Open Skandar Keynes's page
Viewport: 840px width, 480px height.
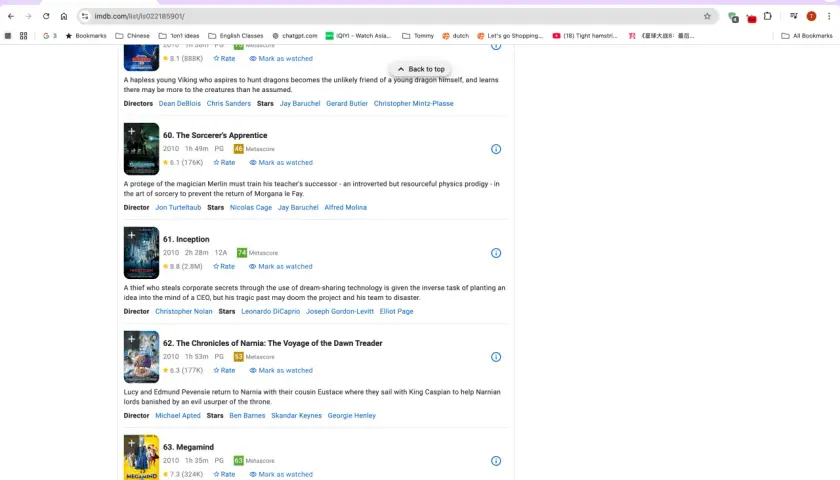(x=296, y=415)
